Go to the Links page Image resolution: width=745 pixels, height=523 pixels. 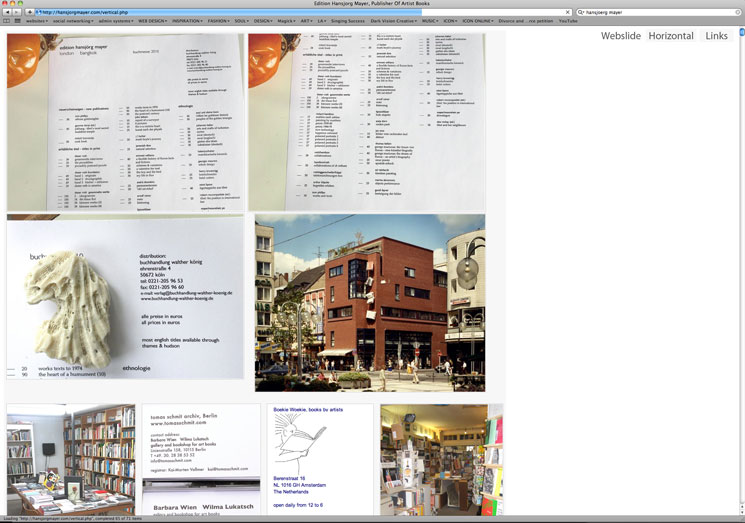(x=716, y=36)
